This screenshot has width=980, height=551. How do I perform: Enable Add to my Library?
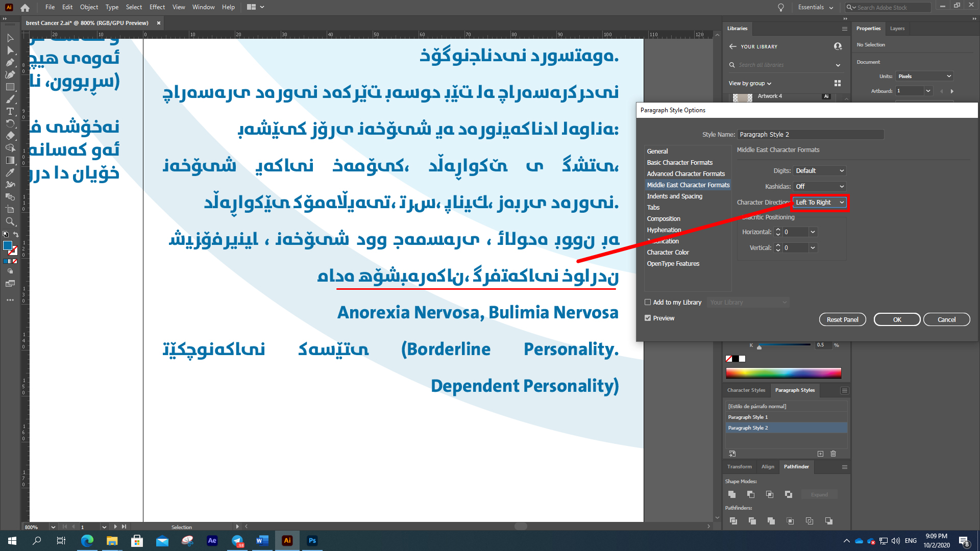coord(647,302)
